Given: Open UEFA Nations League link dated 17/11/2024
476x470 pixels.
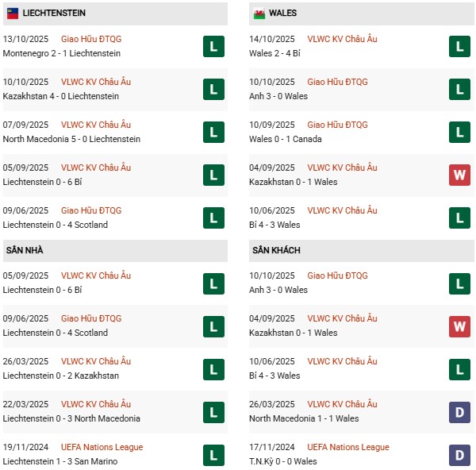Looking at the screenshot, I should [348, 447].
